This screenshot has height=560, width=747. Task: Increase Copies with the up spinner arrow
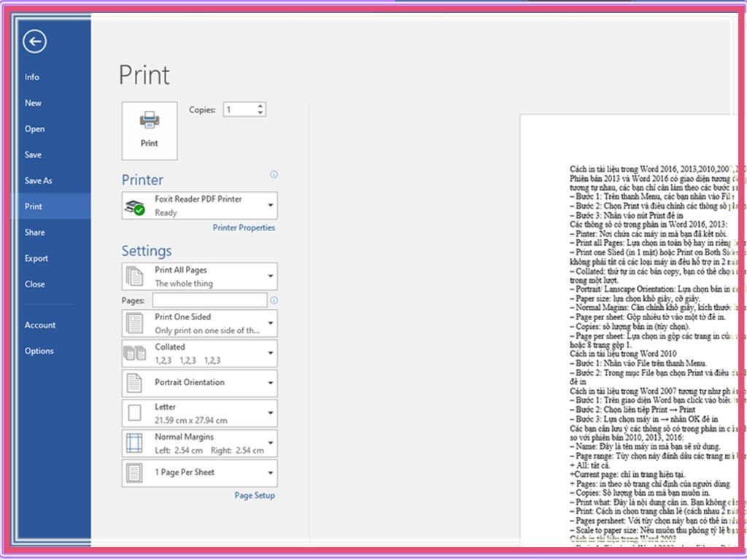click(260, 106)
